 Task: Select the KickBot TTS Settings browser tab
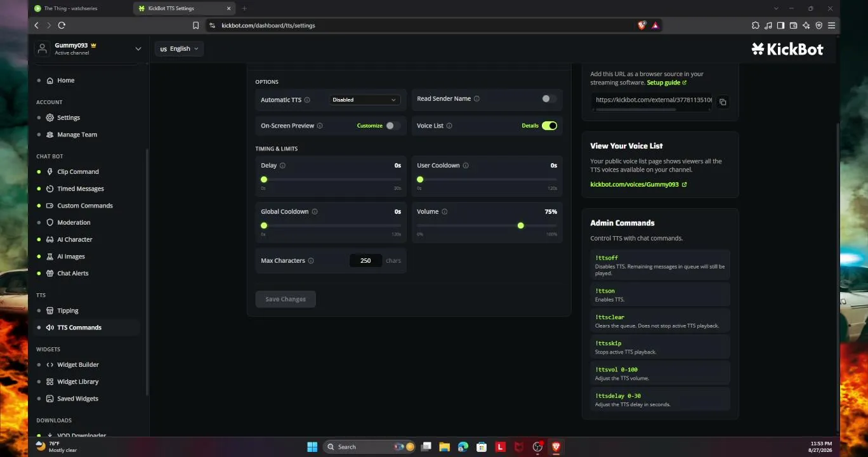pos(185,8)
